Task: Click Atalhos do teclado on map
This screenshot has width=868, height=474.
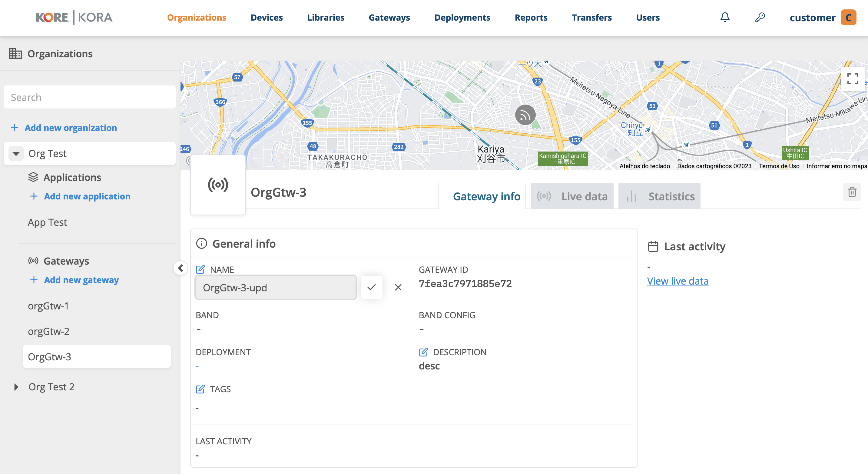Action: pyautogui.click(x=644, y=166)
